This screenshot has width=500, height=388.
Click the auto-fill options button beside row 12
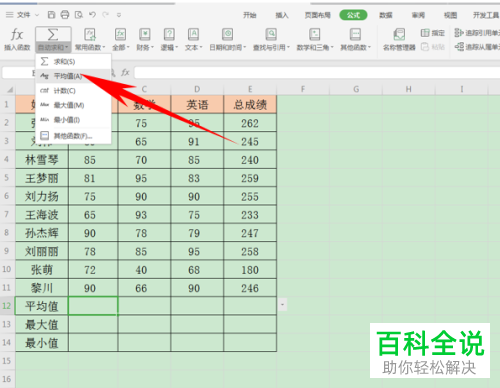(x=282, y=304)
